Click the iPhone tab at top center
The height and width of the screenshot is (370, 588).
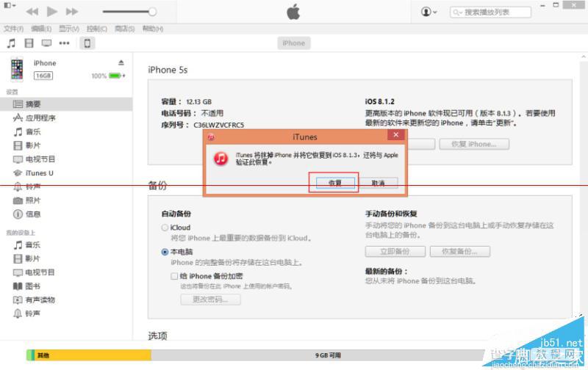point(293,43)
